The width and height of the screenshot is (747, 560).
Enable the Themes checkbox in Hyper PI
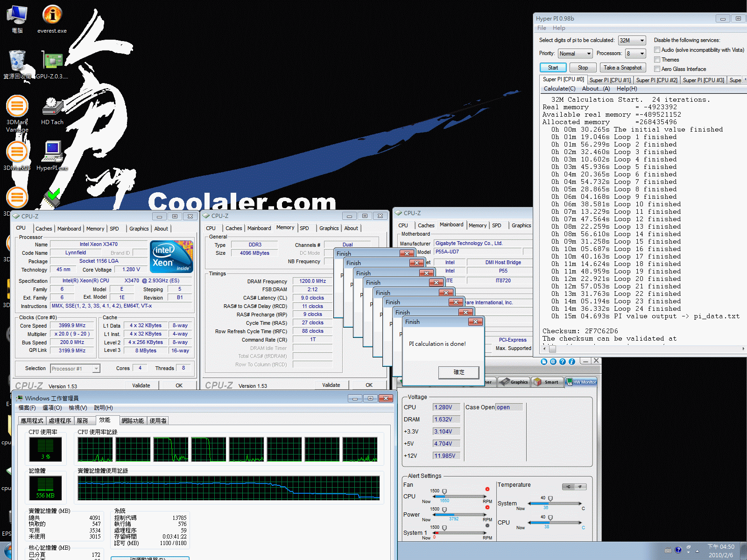[x=657, y=60]
